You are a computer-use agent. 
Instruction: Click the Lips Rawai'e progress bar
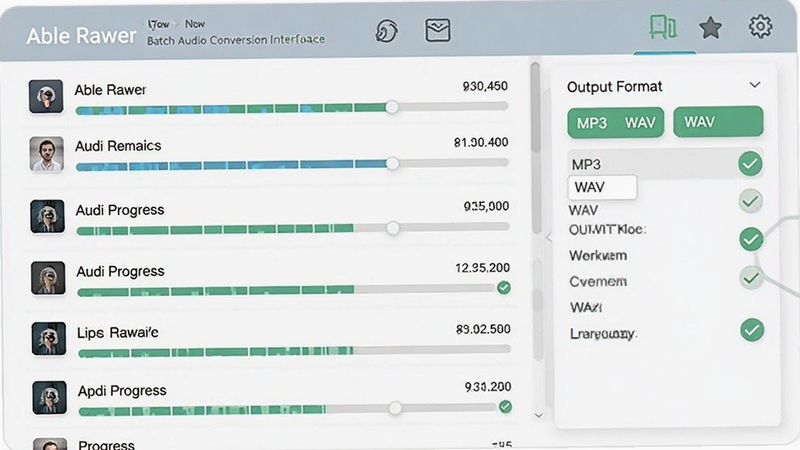pos(294,351)
